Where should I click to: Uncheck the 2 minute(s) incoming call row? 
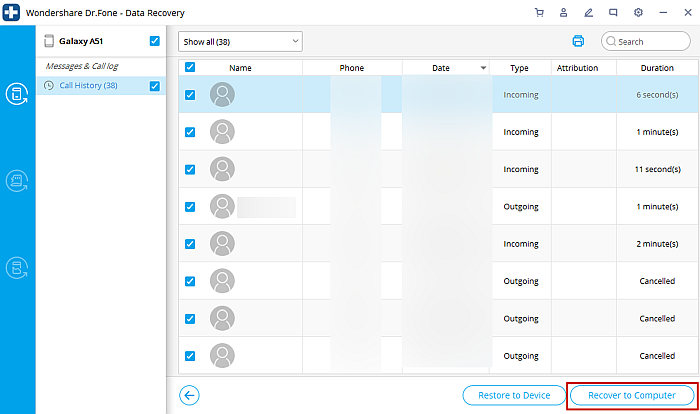point(190,244)
